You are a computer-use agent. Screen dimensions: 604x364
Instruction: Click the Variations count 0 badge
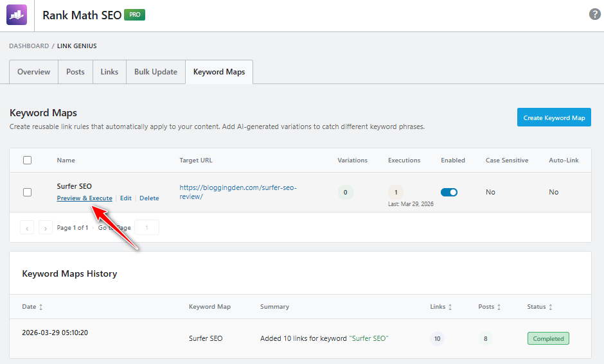point(345,192)
